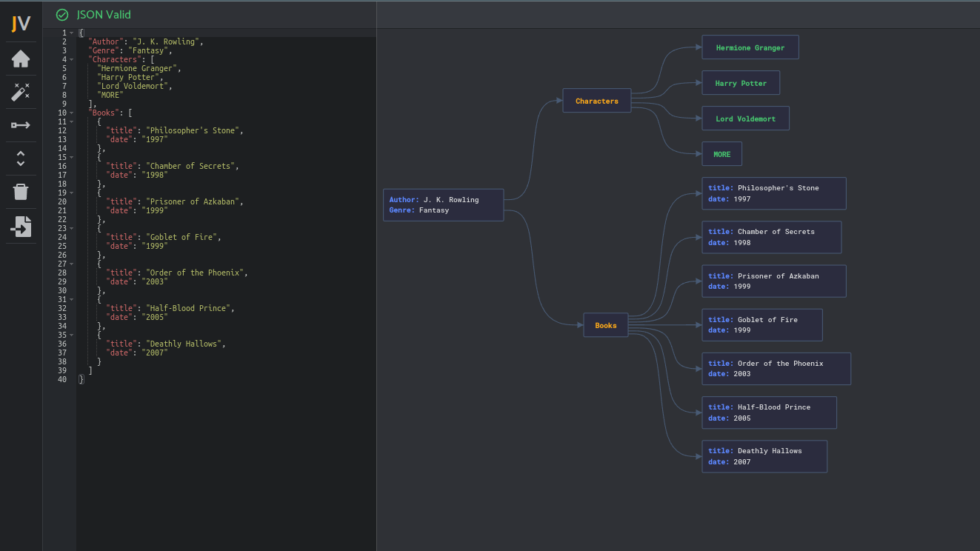Click "Goblet of Fire" on line 24
This screenshot has width=980, height=551.
pyautogui.click(x=181, y=238)
